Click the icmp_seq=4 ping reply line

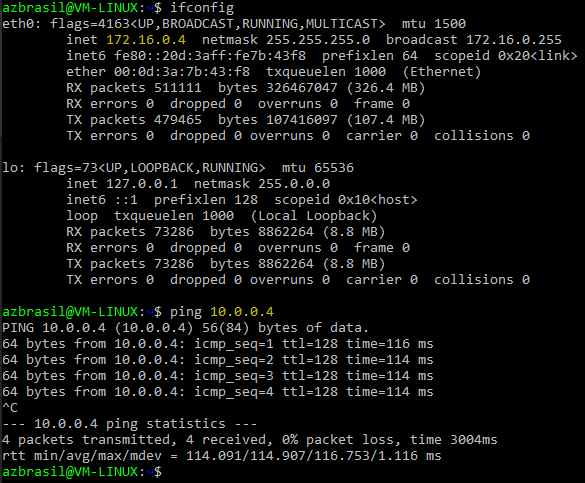click(x=218, y=392)
